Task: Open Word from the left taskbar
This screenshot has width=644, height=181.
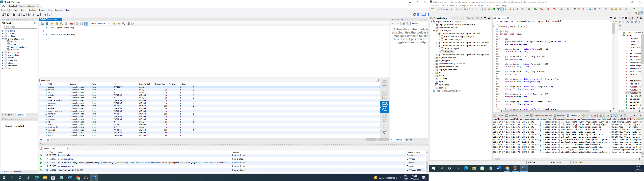Action: [69, 178]
